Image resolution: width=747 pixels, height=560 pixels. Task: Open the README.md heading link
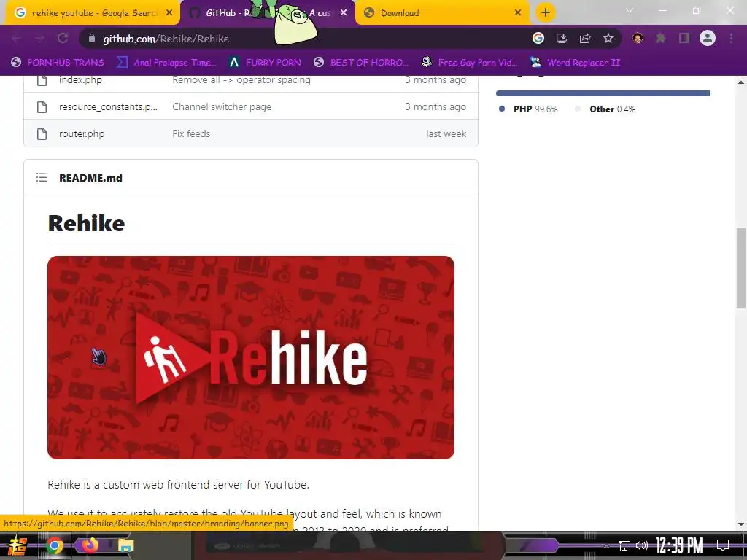(x=90, y=178)
